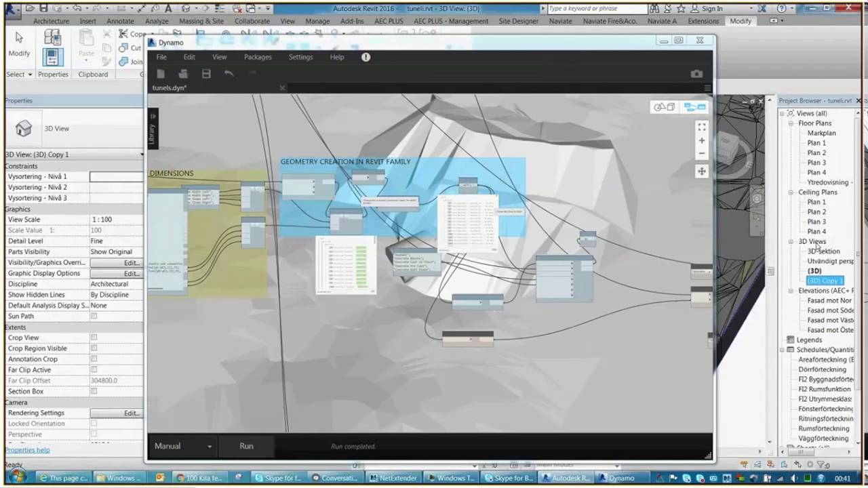Select the tunels.dyn* workspace tab

point(170,88)
